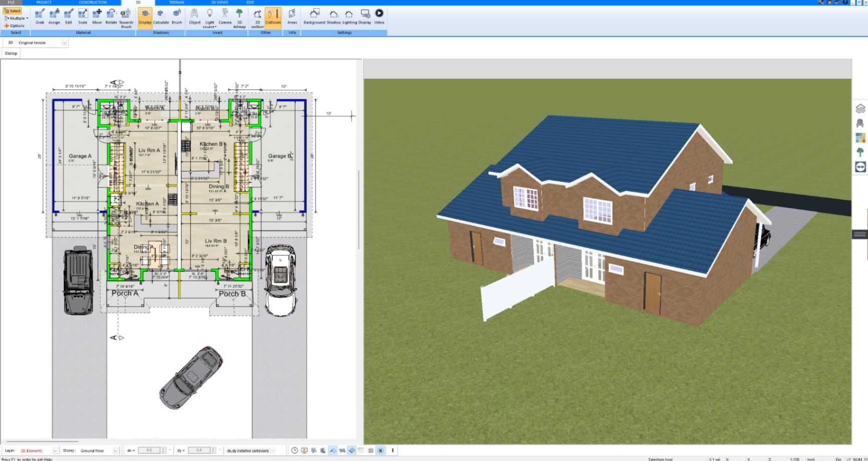This screenshot has width=868, height=461.
Task: Run shadows Calculate
Action: (161, 16)
